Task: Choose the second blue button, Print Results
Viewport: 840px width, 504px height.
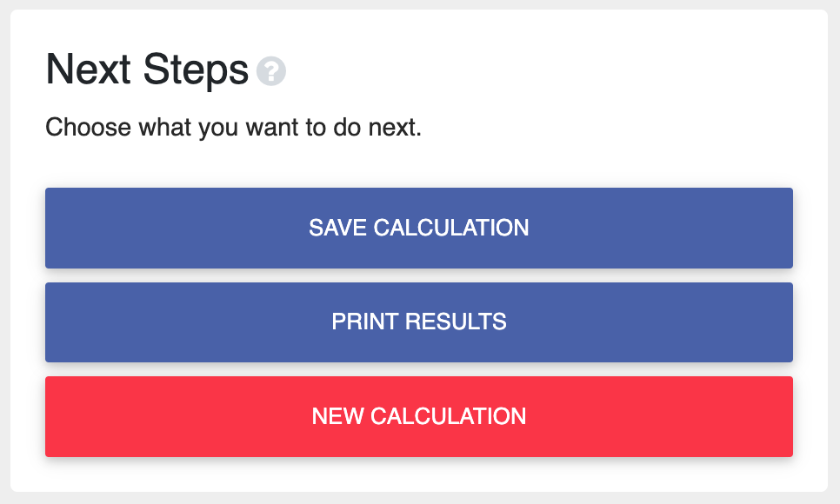Action: pos(419,322)
